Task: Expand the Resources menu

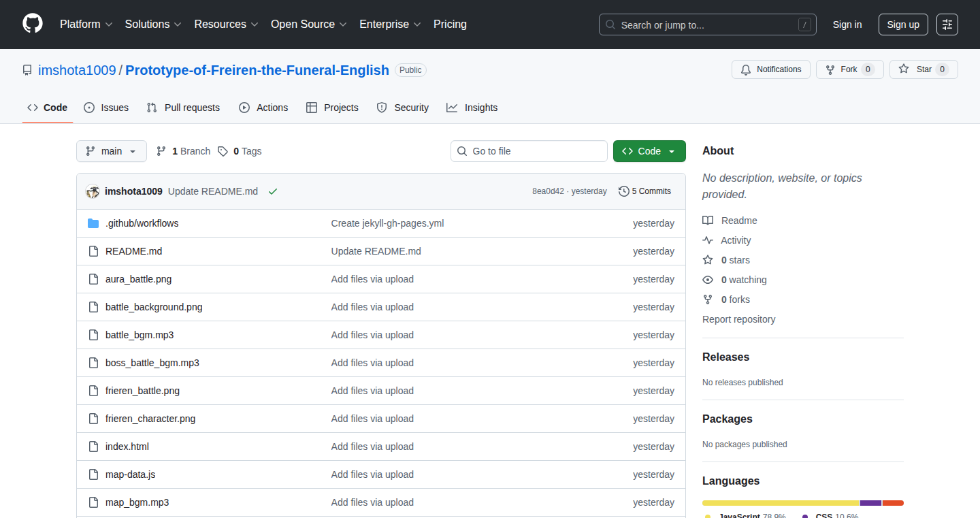Action: pyautogui.click(x=226, y=24)
